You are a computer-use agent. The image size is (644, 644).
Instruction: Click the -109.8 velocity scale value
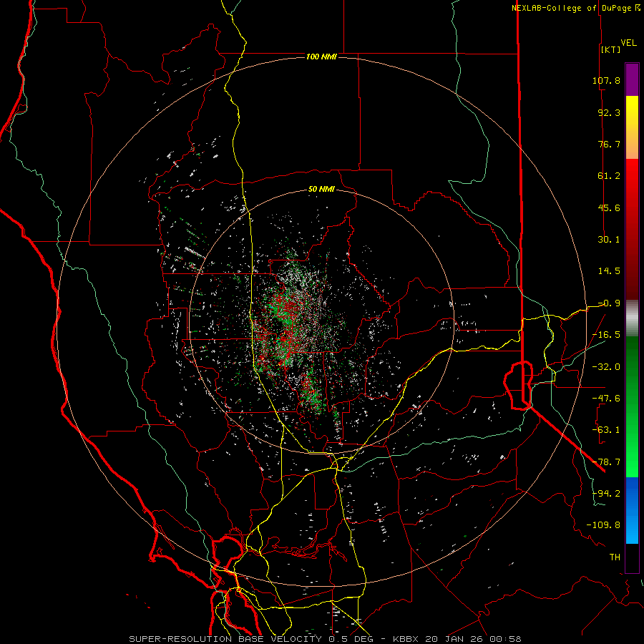(x=603, y=525)
